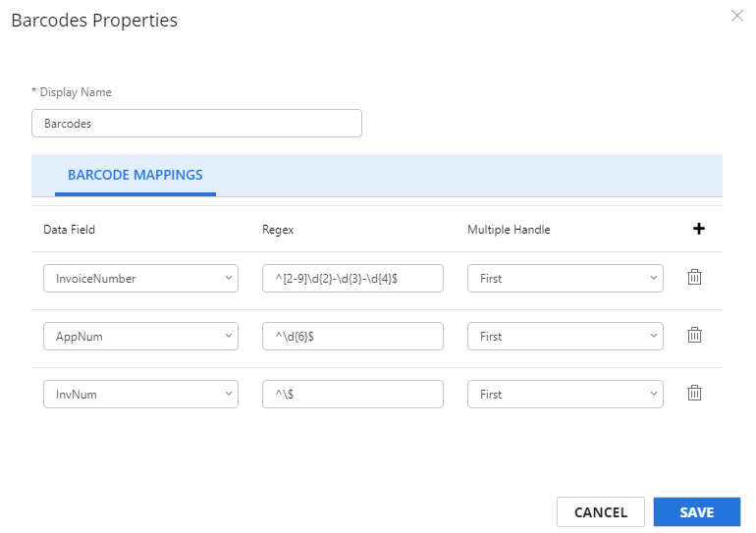Click the Regex column header label
This screenshot has height=533, width=756.
[x=278, y=230]
